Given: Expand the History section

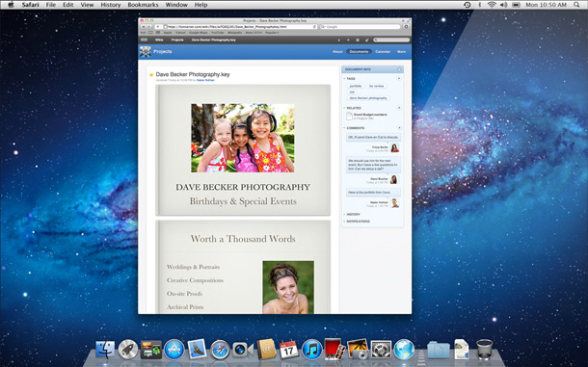Looking at the screenshot, I should [x=352, y=215].
